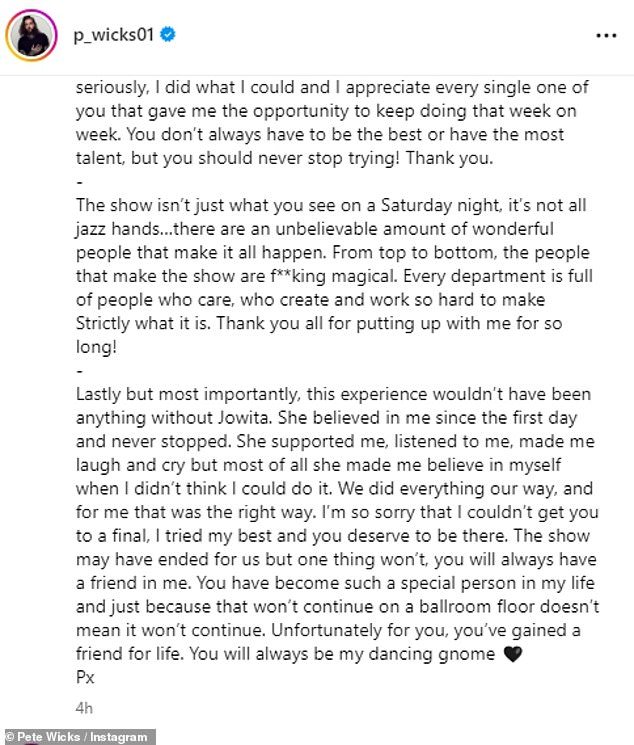
Task: Click the Pete Wicks / Instagram watermark
Action: coord(78,737)
